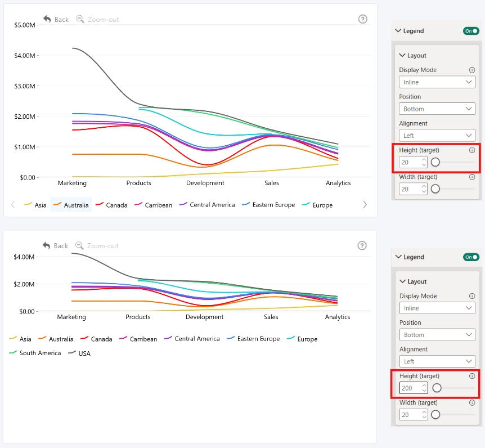
Task: Open help icon on bottom chart
Action: click(x=362, y=245)
